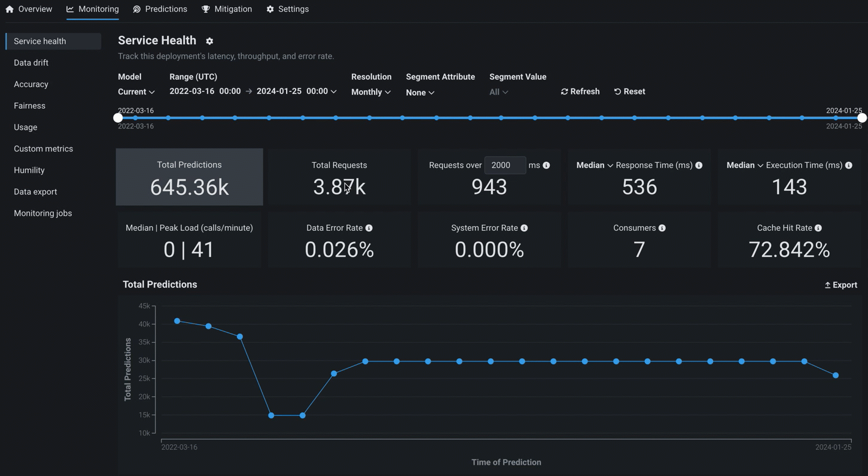Expand the date Range picker chevron
The height and width of the screenshot is (476, 868).
[334, 91]
